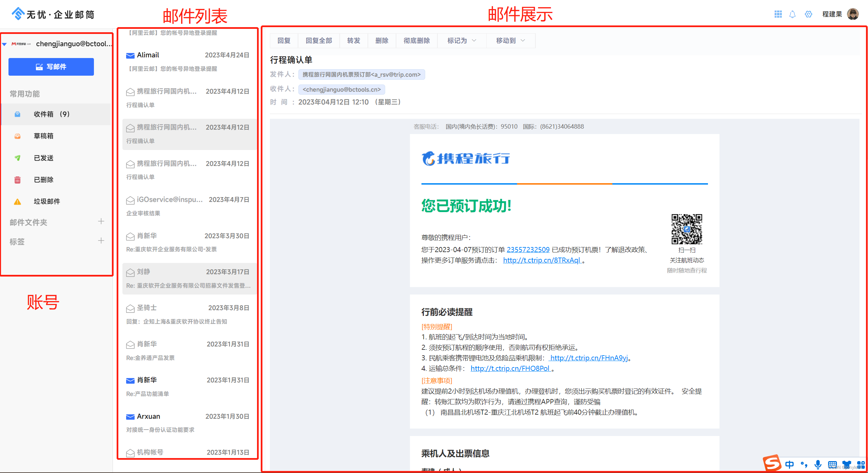Add a new 邮件文件夹 with plus
868x473 pixels.
pyautogui.click(x=101, y=222)
